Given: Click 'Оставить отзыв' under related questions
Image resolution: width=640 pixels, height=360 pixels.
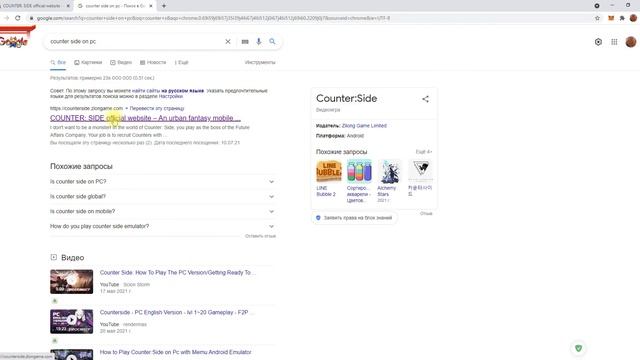Looking at the screenshot, I should pos(260,236).
